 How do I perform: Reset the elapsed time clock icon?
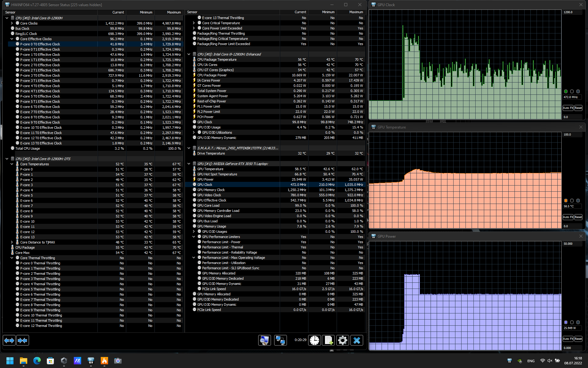pos(314,340)
